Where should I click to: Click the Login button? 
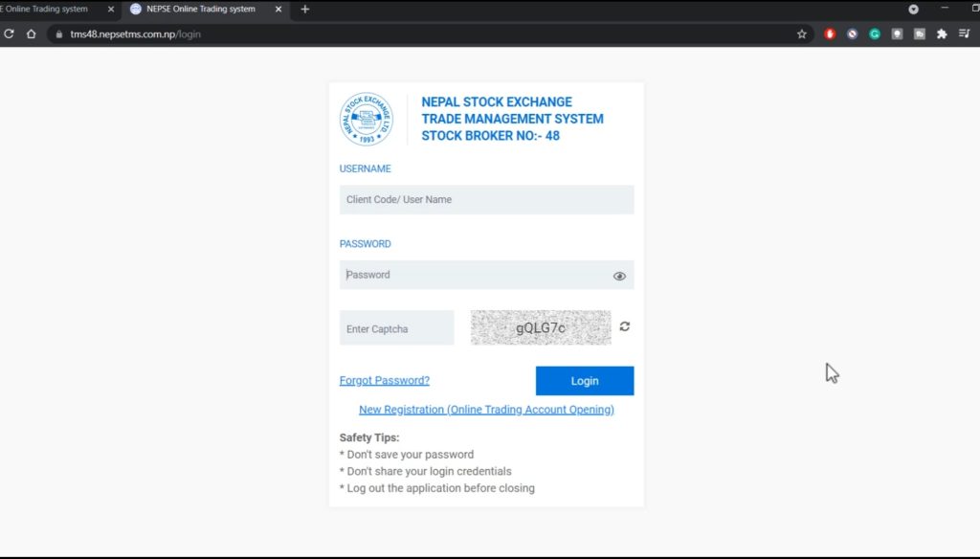(x=585, y=381)
